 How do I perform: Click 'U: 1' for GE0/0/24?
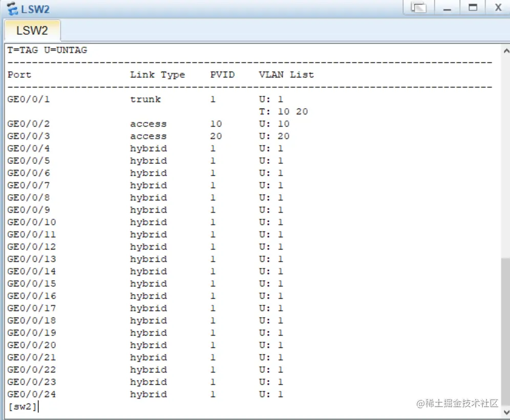(271, 394)
